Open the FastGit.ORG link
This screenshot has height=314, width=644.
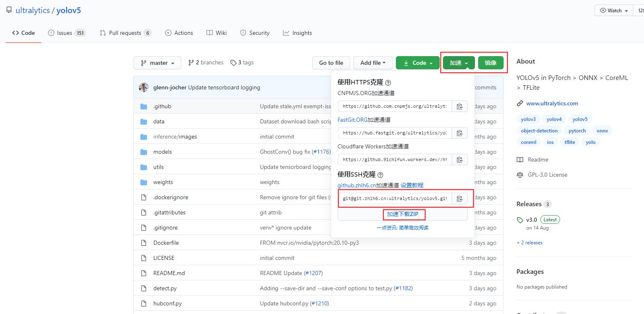(353, 120)
